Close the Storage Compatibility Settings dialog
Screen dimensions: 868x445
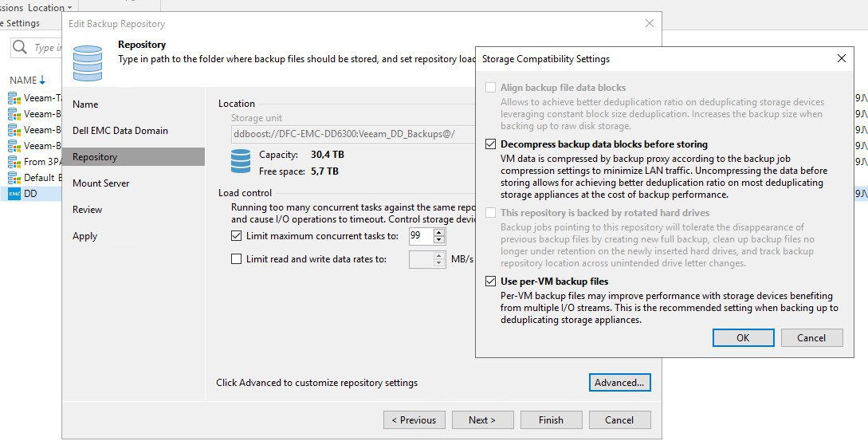point(842,58)
